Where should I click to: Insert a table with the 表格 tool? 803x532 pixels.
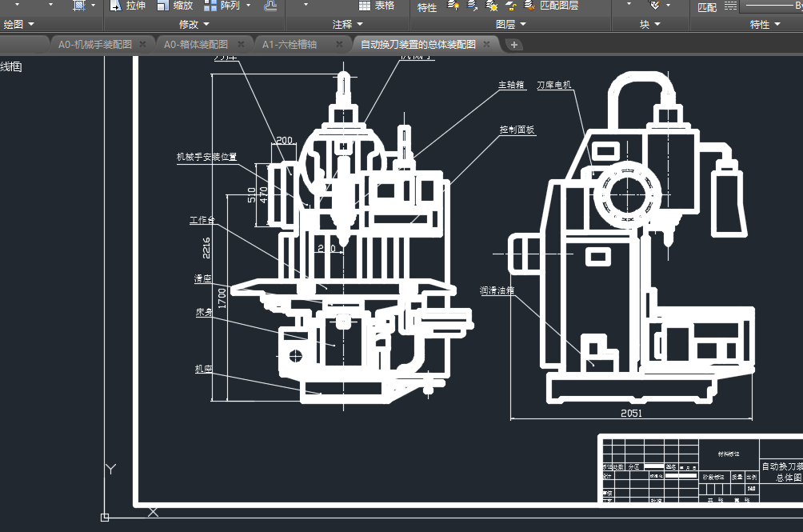click(376, 6)
